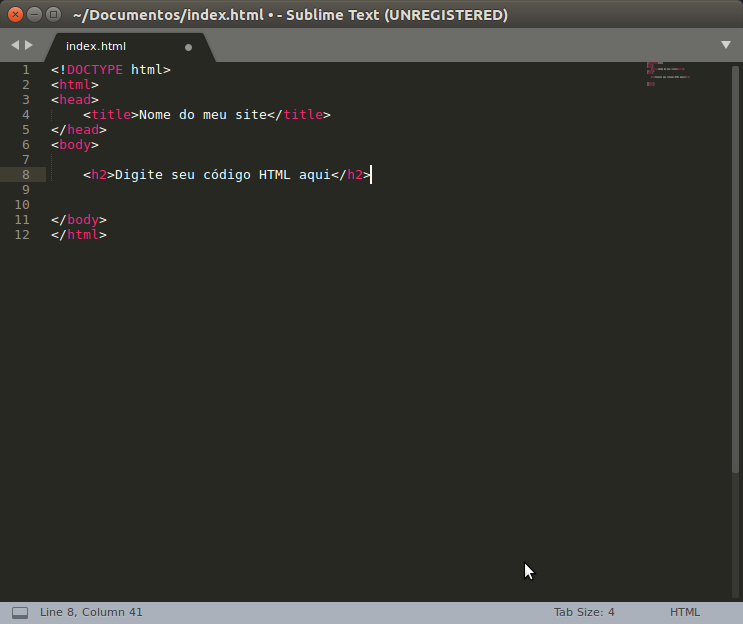The height and width of the screenshot is (624, 743).
Task: Click the previous tab left arrow
Action: [15, 46]
